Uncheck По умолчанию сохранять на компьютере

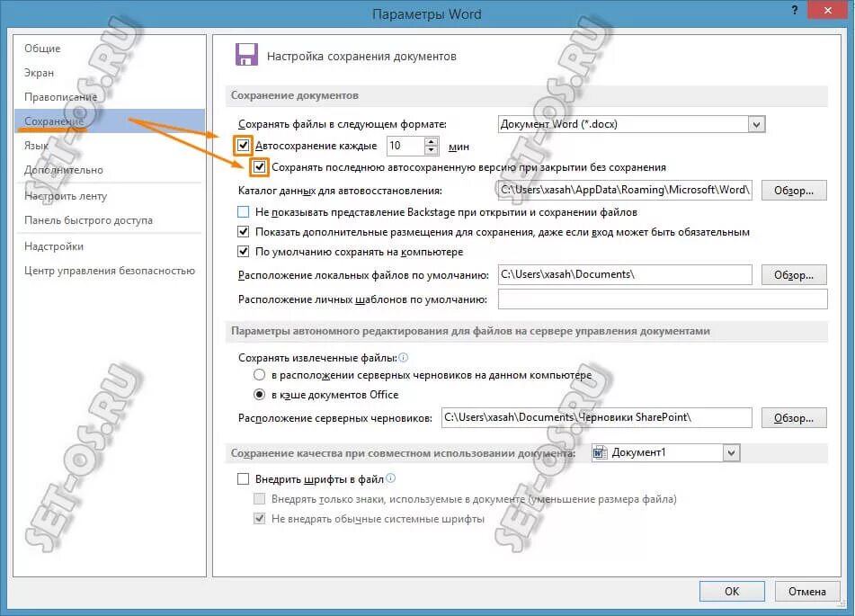244,252
